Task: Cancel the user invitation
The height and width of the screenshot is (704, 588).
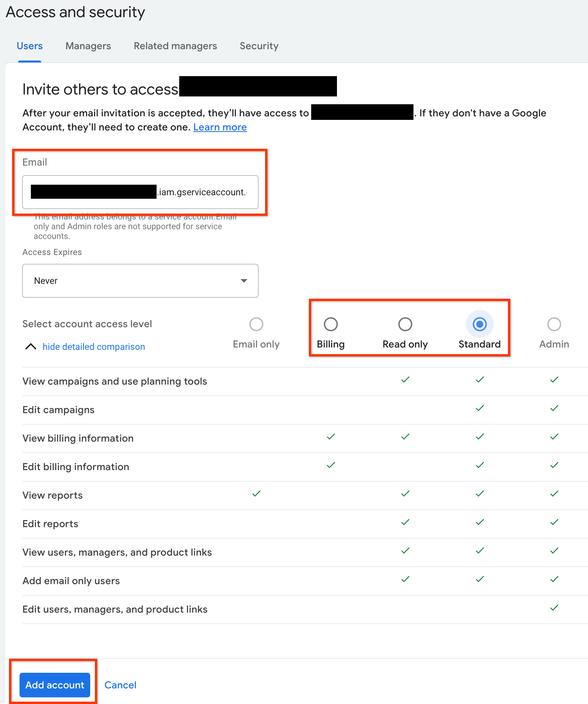Action: coord(120,685)
